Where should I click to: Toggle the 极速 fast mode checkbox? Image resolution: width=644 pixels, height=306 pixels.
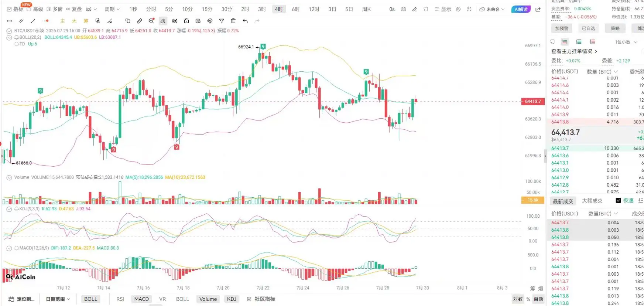click(x=618, y=200)
